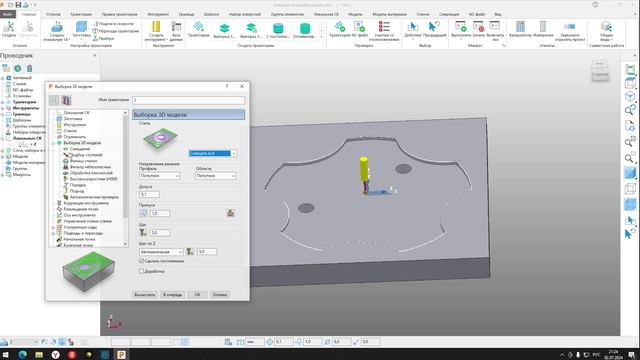640x360 pixels.
Task: Switch to the NC-файл ribbon tab
Action: (x=477, y=14)
